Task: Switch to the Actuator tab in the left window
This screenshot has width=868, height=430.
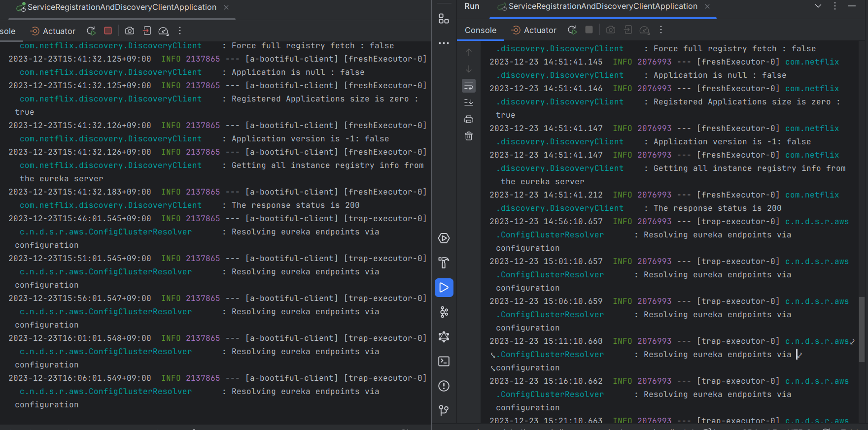Action: click(x=53, y=31)
